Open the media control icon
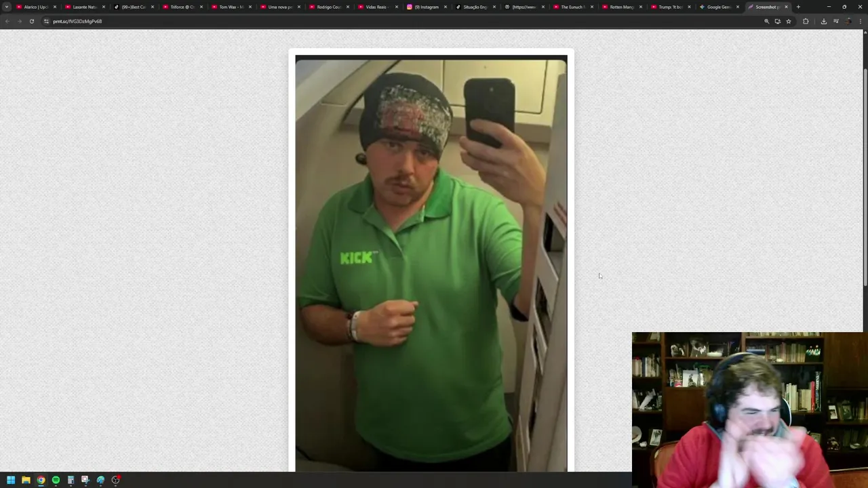This screenshot has height=488, width=868. coord(836,21)
